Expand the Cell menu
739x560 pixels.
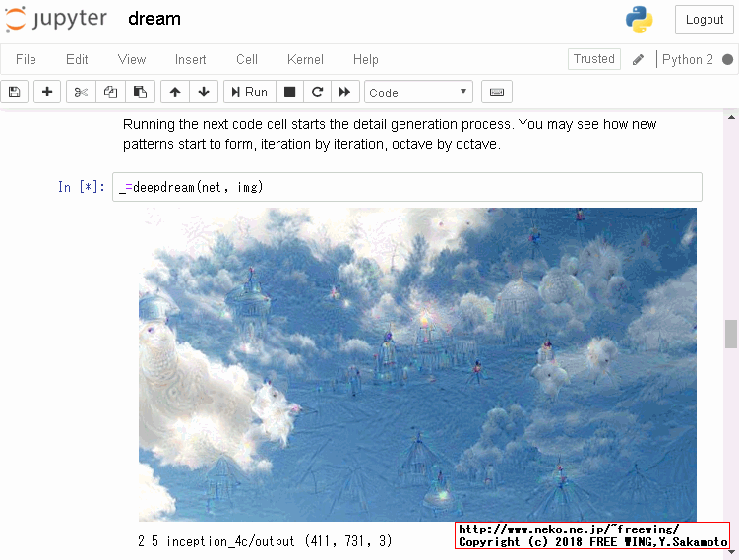coord(247,59)
